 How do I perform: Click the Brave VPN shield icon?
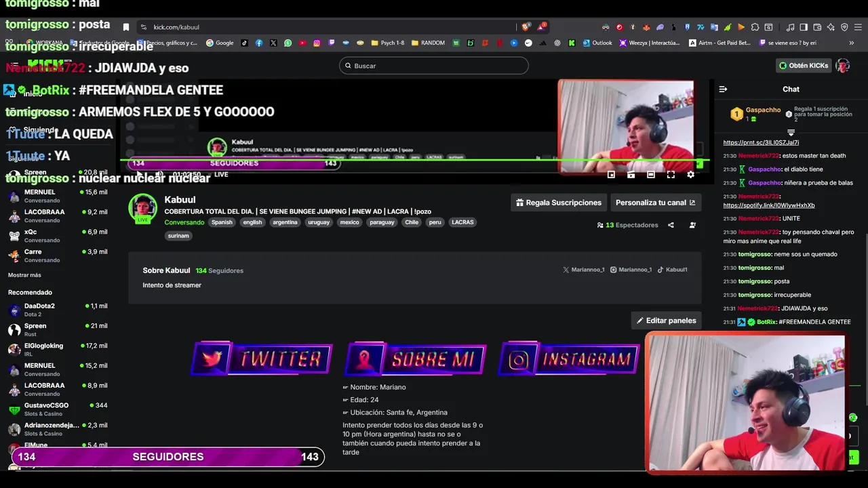844,27
